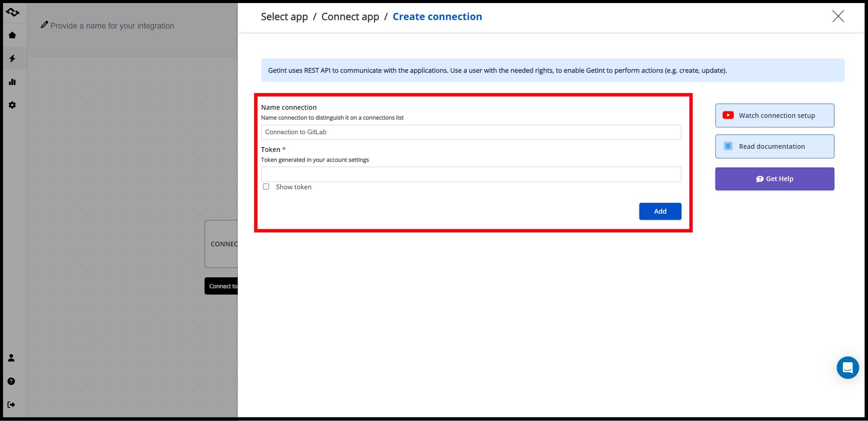Click the logout icon in sidebar
Screen dimensions: 868x421
(x=11, y=405)
